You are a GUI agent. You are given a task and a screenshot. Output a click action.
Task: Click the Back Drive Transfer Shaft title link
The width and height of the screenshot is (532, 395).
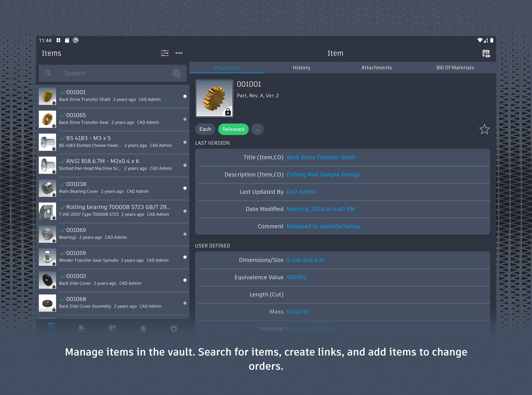[x=321, y=157]
